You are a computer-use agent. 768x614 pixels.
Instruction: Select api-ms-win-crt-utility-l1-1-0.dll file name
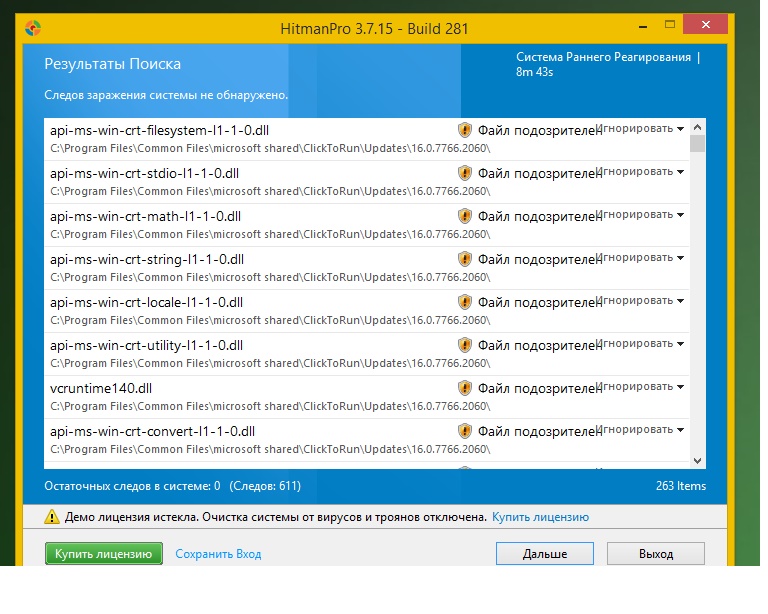point(146,345)
